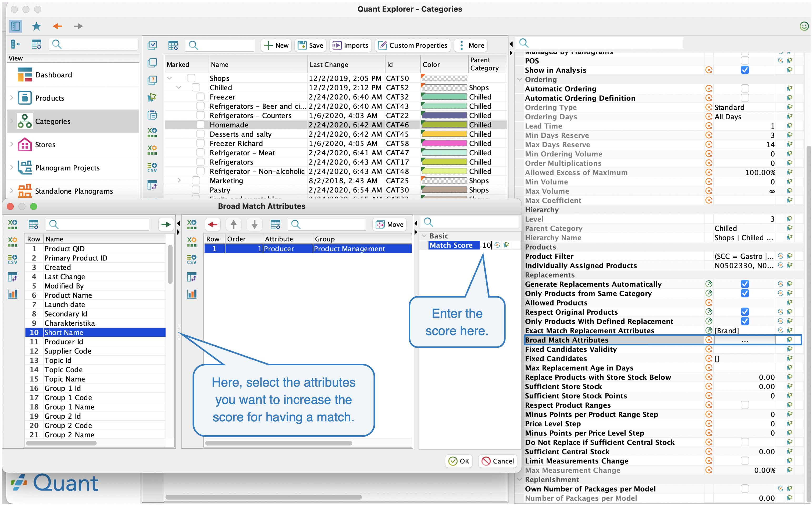Screen dimensions: 812x506
Task: Select the Short Name attribute row
Action: point(95,332)
